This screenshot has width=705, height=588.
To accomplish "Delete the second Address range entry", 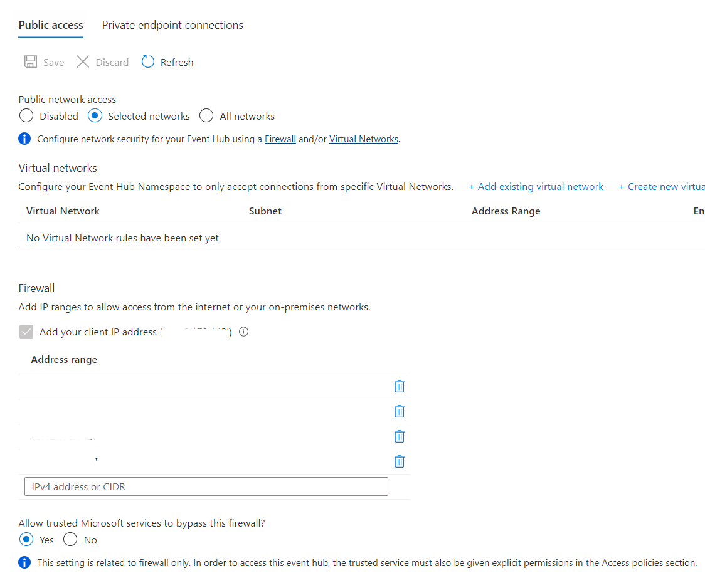I will (x=400, y=411).
